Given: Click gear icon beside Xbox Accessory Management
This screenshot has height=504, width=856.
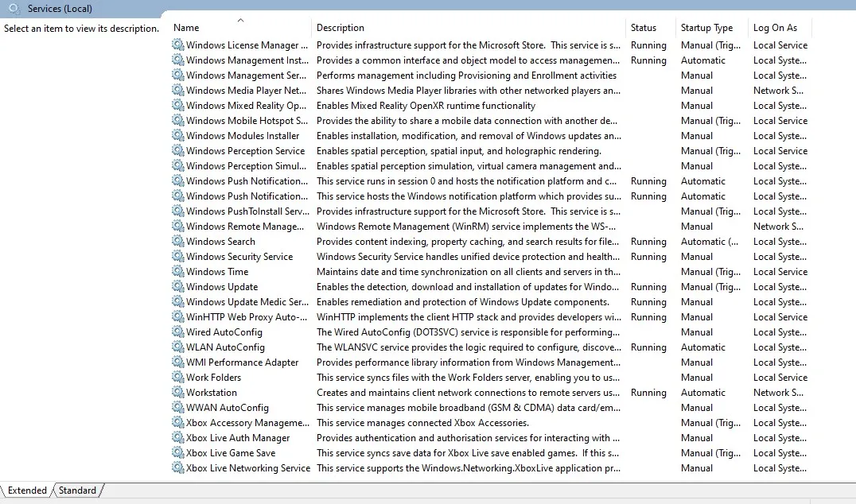Looking at the screenshot, I should click(178, 422).
